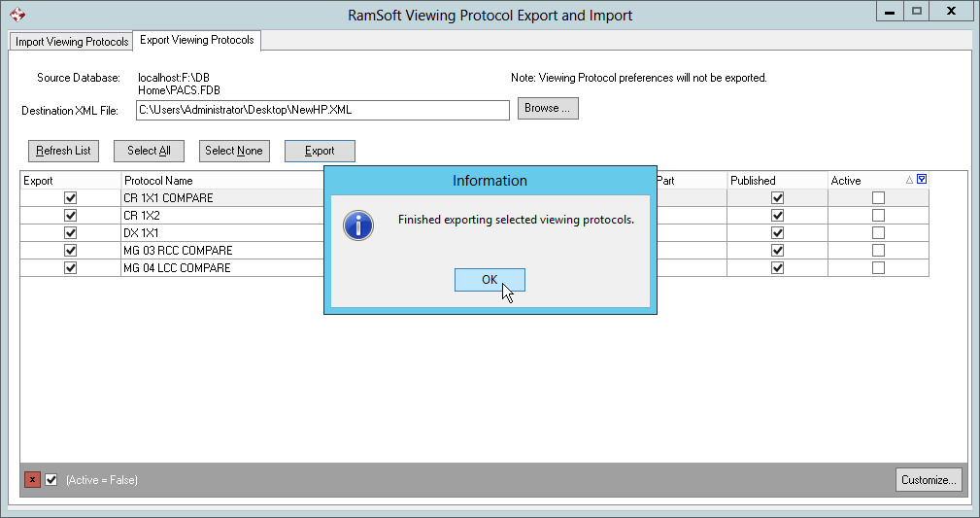Click the blue information icon in dialog
The width and height of the screenshot is (980, 518).
pyautogui.click(x=359, y=226)
